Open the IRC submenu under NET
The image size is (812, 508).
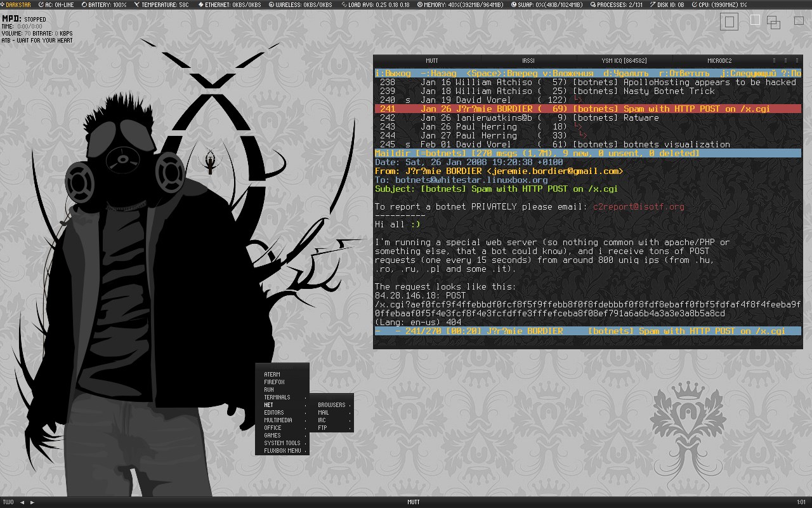332,420
